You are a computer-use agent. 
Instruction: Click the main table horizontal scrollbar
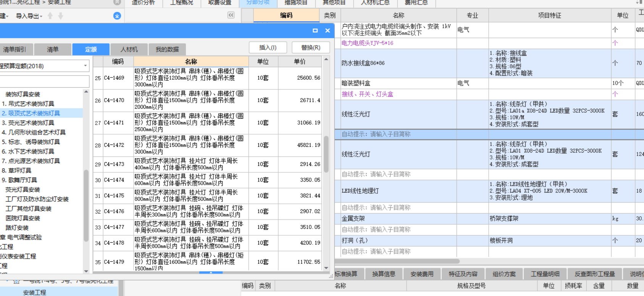click(397, 262)
